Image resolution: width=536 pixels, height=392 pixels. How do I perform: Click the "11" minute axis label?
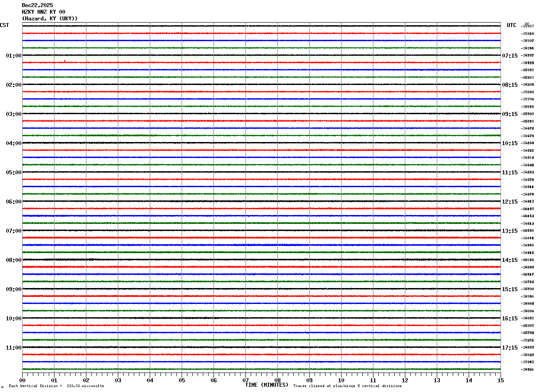coord(373,380)
